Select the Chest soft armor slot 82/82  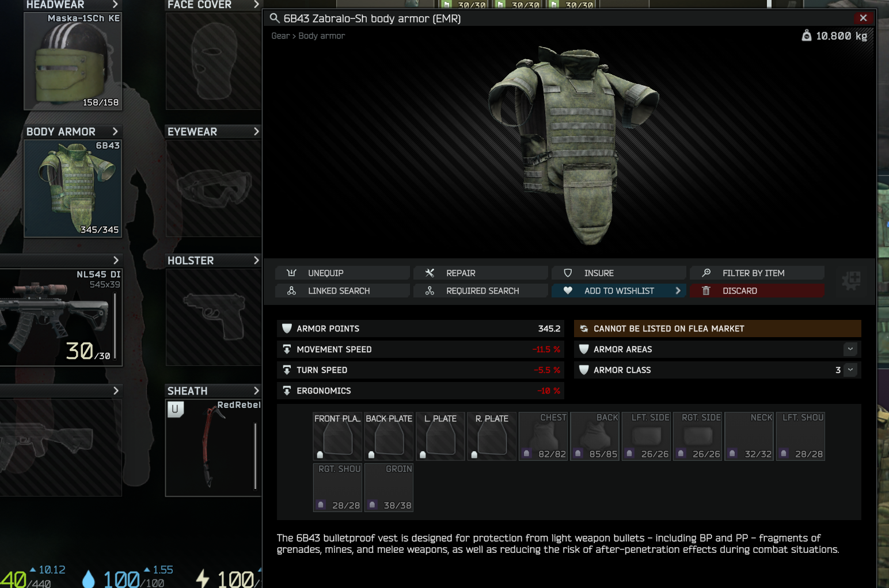coord(544,436)
